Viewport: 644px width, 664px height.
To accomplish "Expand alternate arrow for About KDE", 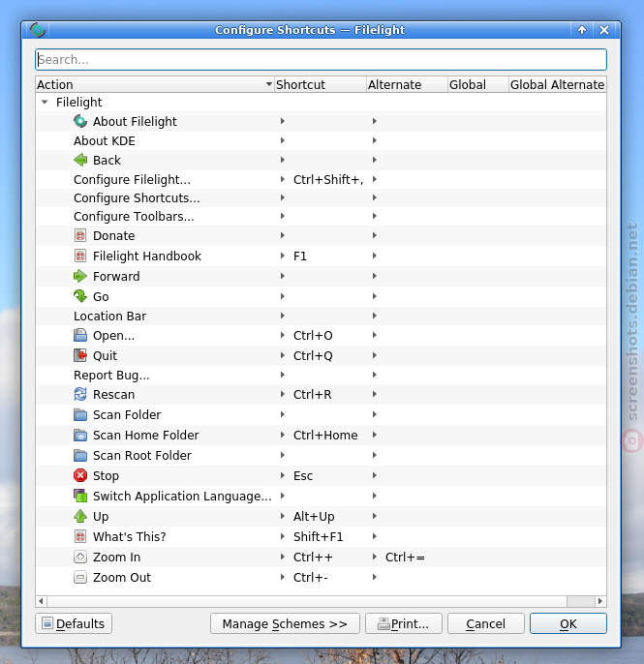I will coord(375,140).
